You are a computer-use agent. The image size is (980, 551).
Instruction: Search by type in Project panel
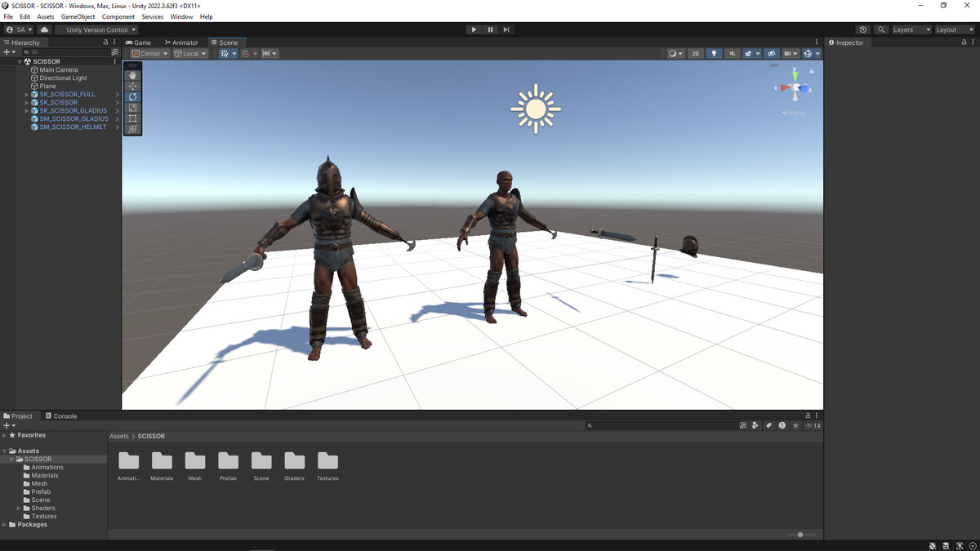(x=756, y=425)
